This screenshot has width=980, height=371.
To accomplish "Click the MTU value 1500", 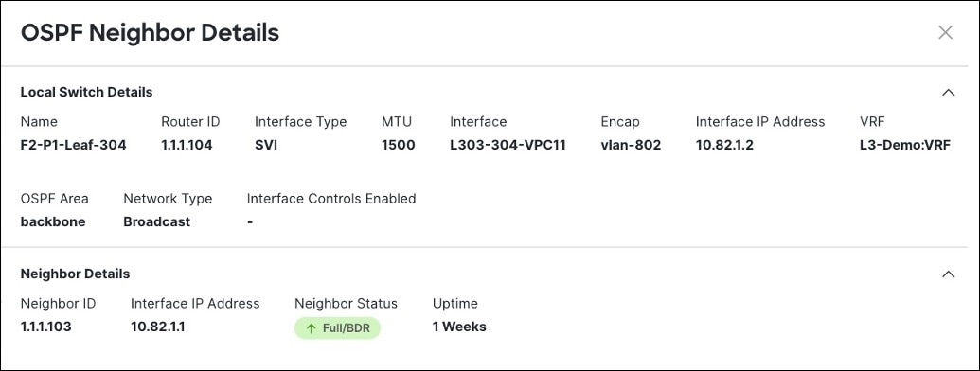I will 398,146.
